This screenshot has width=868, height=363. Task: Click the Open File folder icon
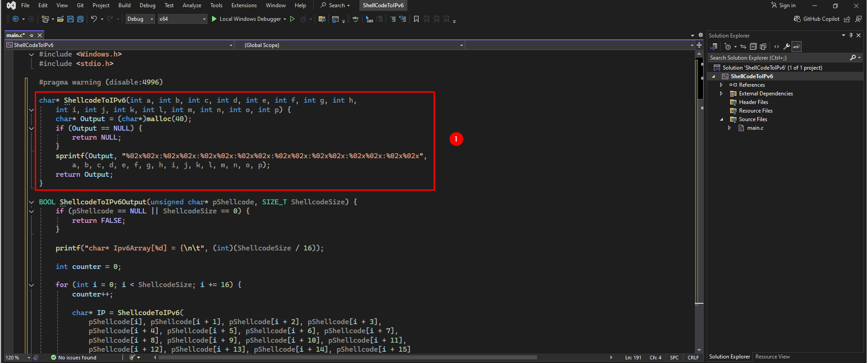60,19
